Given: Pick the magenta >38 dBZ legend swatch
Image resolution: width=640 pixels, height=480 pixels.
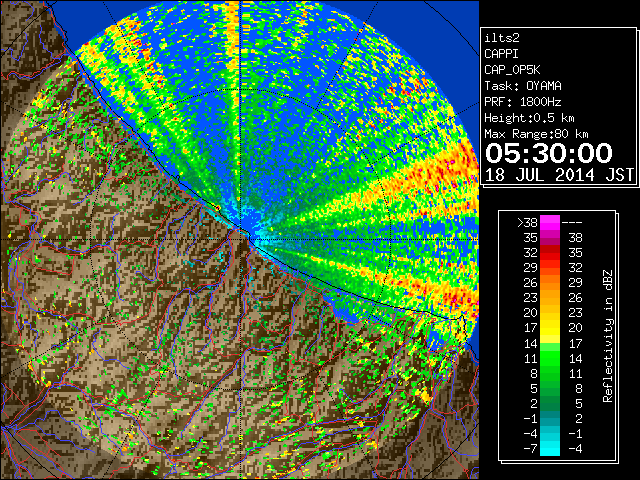Looking at the screenshot, I should pyautogui.click(x=550, y=222).
